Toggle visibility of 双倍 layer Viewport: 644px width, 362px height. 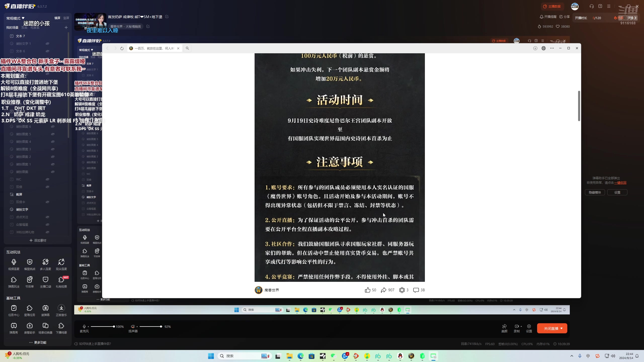coord(47,187)
